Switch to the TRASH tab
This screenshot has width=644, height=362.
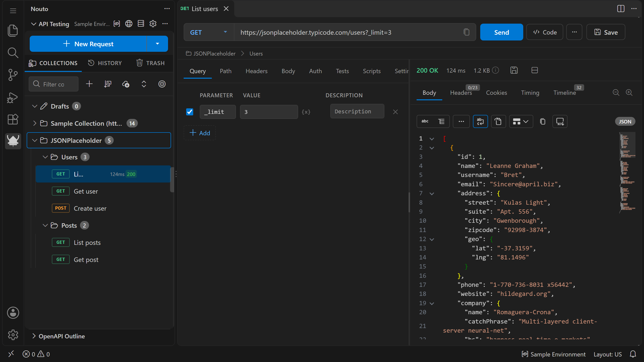pos(150,63)
